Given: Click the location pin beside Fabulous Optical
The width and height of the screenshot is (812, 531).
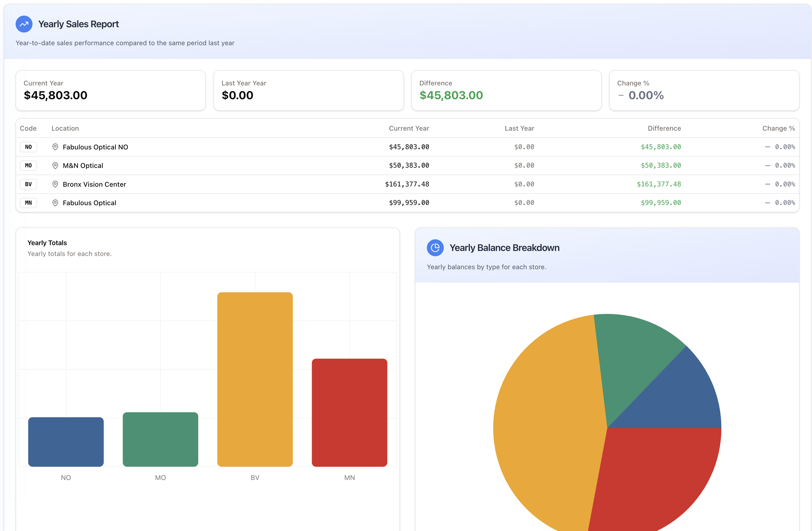Looking at the screenshot, I should (x=55, y=203).
